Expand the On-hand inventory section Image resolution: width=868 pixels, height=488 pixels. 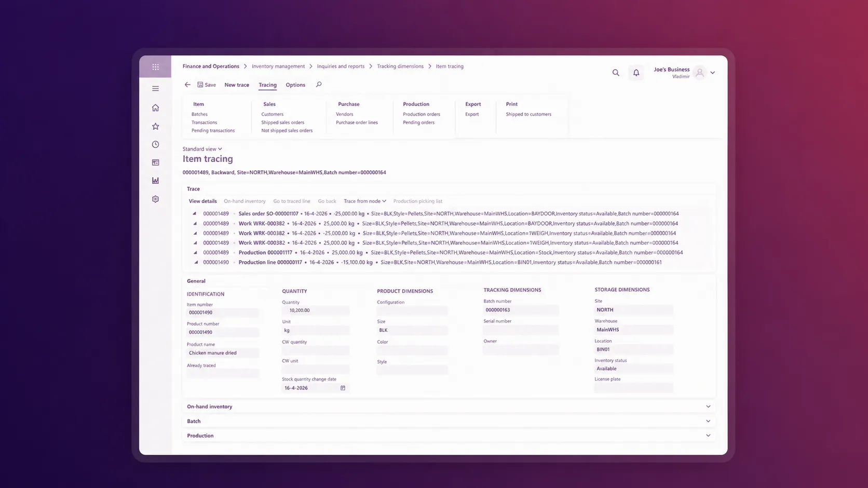tap(449, 406)
